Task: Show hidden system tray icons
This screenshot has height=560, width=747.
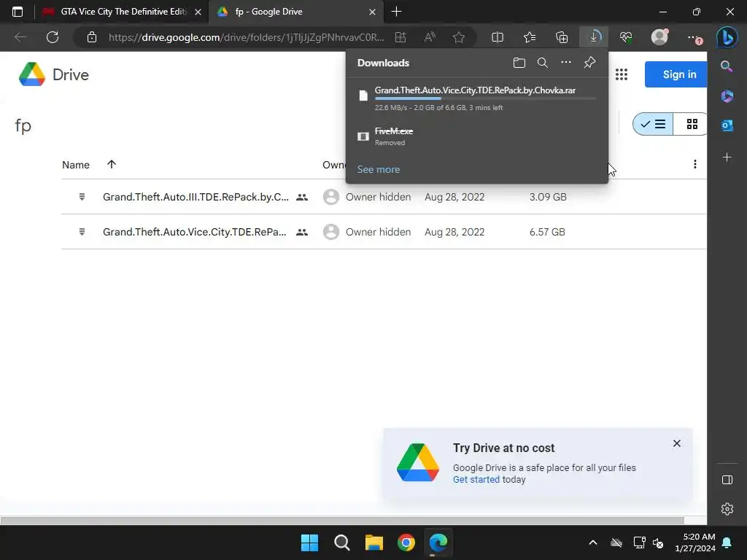Action: click(592, 542)
